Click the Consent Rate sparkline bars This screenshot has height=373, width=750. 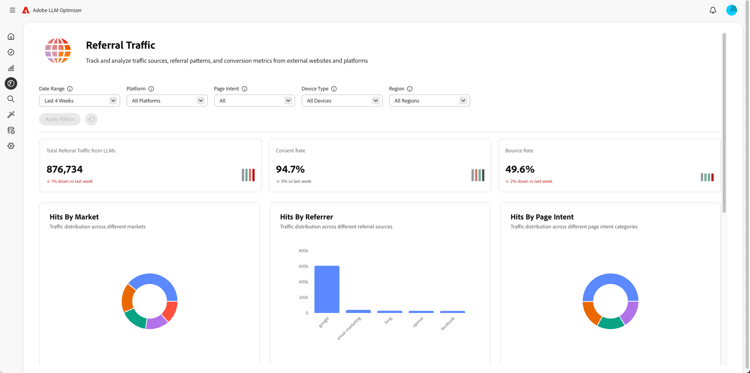click(478, 175)
